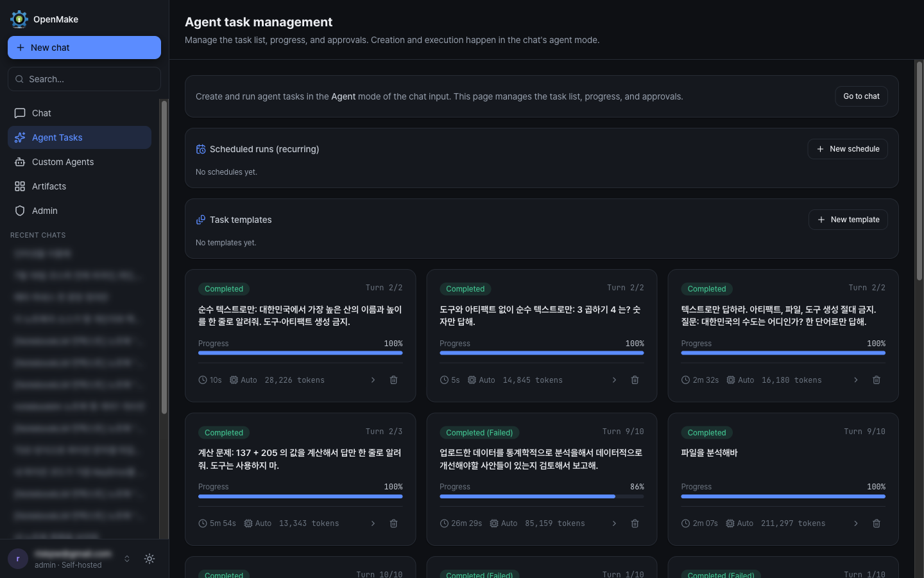Click the Agent Tasks sparkle icon
The image size is (924, 578).
coord(20,137)
